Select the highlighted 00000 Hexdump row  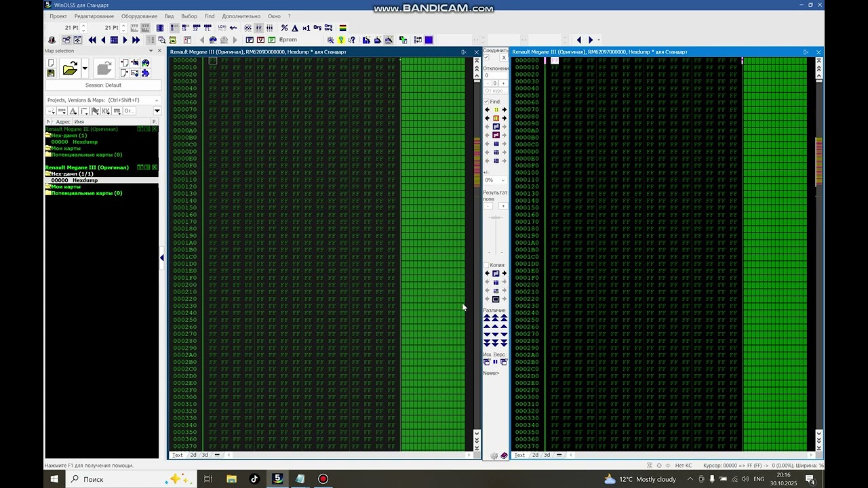pos(101,180)
